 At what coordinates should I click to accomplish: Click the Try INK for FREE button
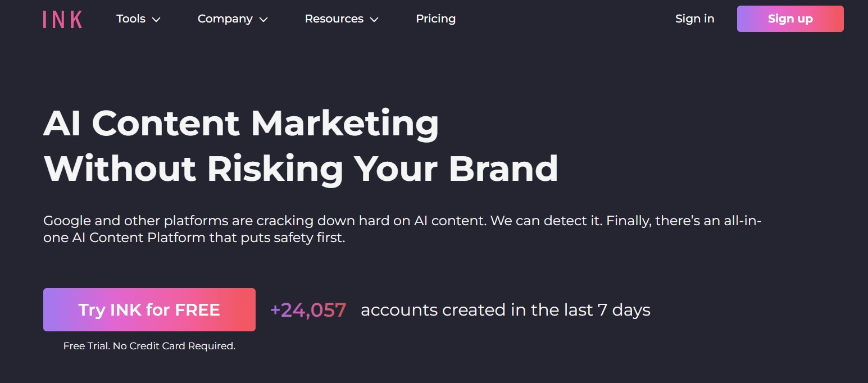point(149,309)
